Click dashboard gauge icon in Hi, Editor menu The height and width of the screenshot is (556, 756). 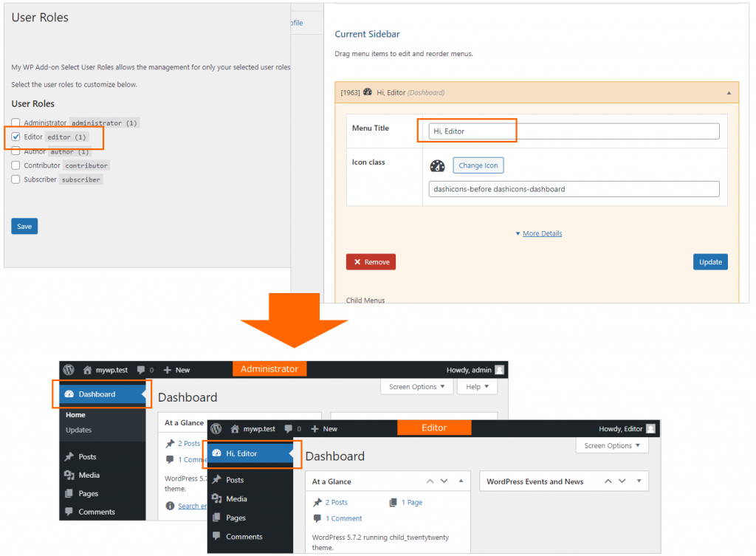(x=217, y=453)
